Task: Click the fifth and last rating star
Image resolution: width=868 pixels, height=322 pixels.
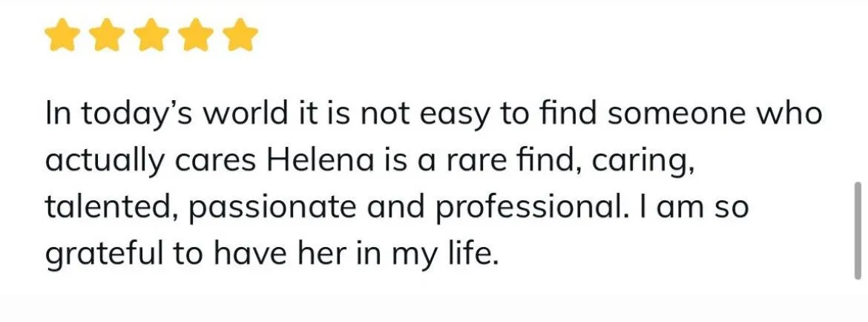Action: [x=241, y=35]
